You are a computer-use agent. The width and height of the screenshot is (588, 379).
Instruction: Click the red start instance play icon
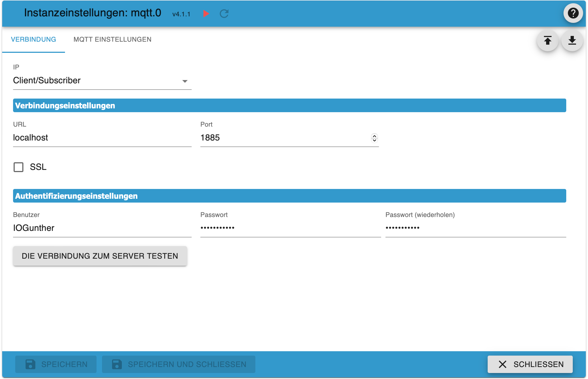click(x=206, y=14)
